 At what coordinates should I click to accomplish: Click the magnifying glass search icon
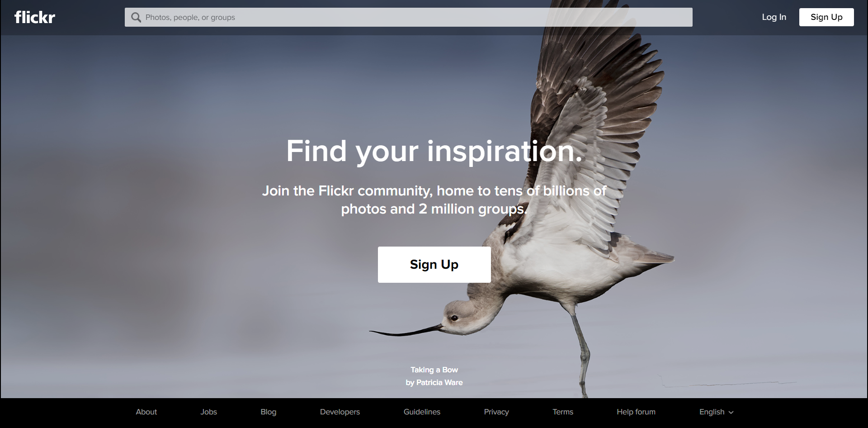click(136, 17)
